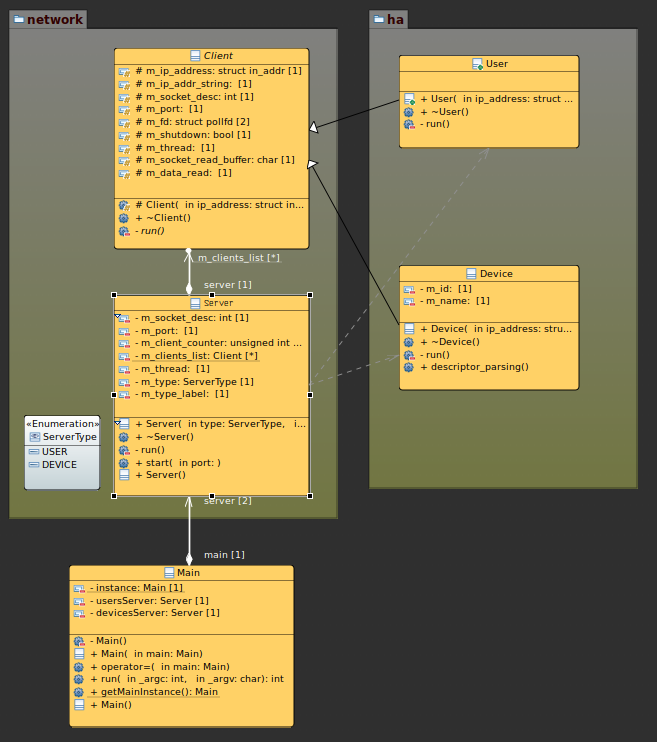Screen dimensions: 657x742
Task: Select the Client class name
Action: pyautogui.click(x=218, y=56)
